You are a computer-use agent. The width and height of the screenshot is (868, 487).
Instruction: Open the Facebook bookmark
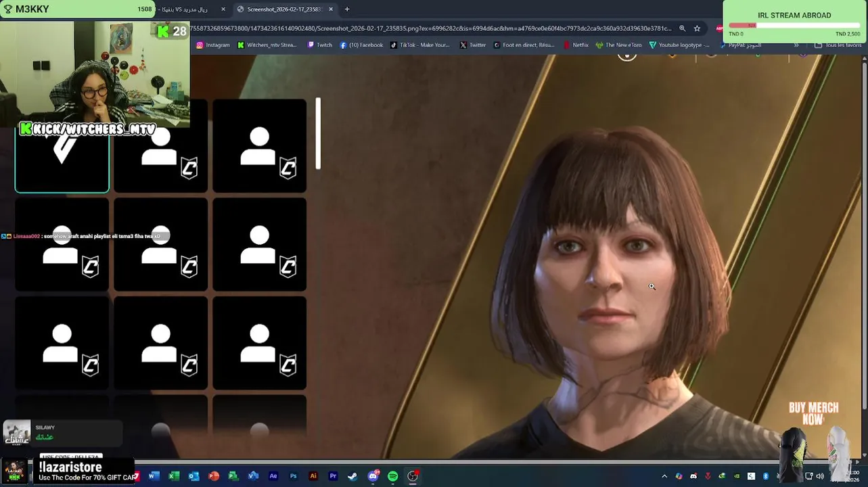coord(361,45)
